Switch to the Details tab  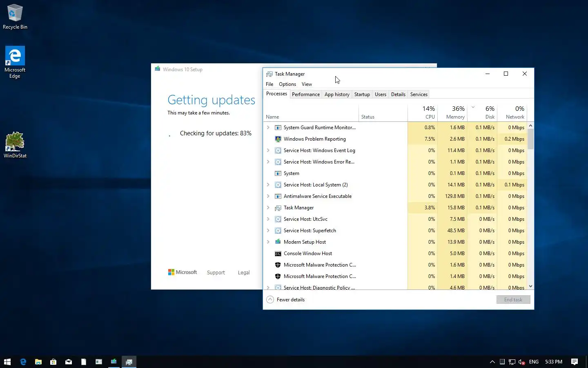(398, 94)
